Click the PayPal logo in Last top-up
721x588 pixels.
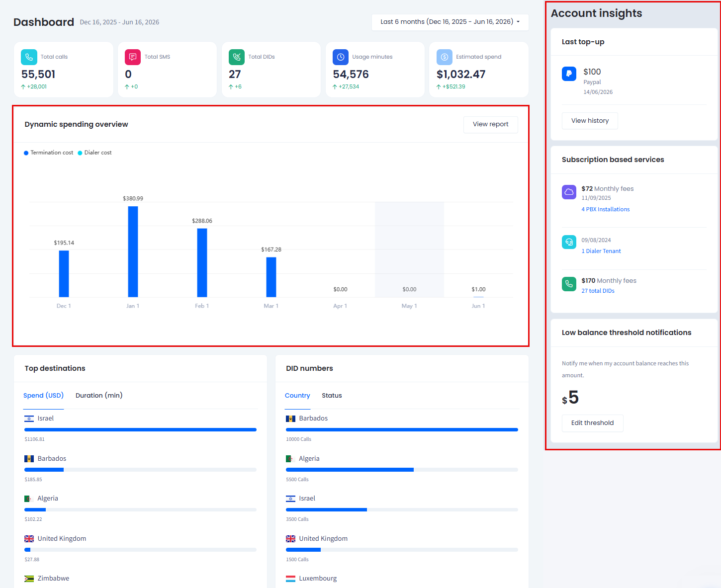pyautogui.click(x=569, y=74)
